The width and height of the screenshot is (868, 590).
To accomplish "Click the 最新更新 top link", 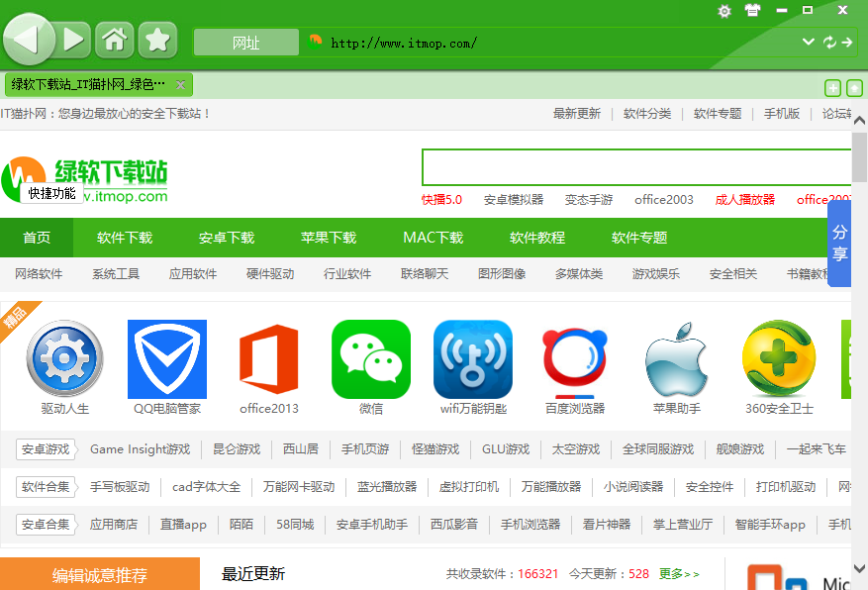I will coord(577,114).
